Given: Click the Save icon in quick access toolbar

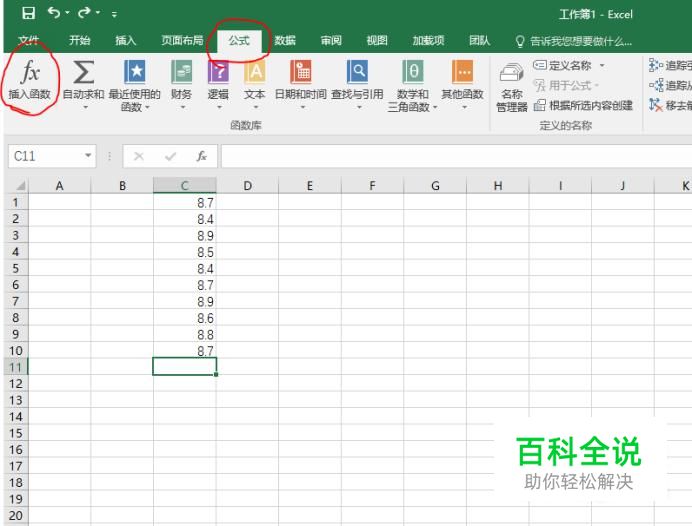Looking at the screenshot, I should click(29, 13).
